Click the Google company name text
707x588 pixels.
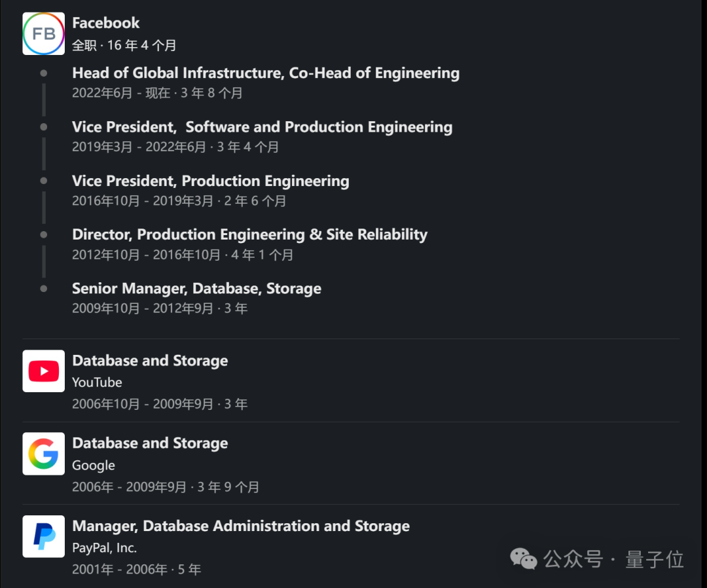93,466
